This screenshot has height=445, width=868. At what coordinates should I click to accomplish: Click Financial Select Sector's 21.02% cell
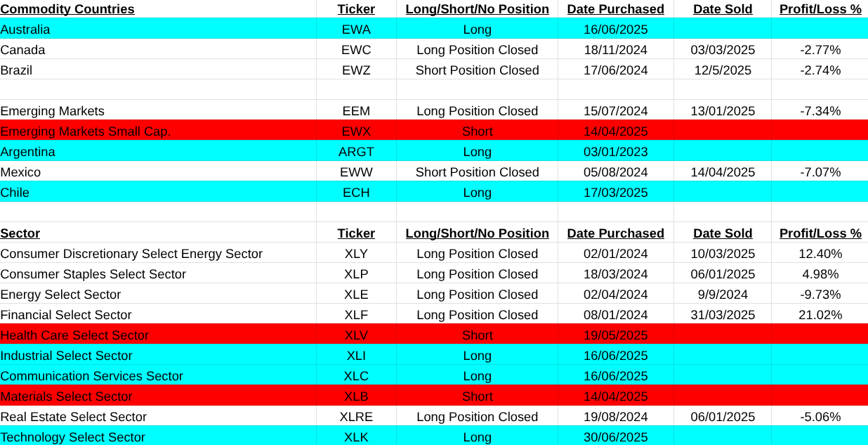tap(820, 315)
